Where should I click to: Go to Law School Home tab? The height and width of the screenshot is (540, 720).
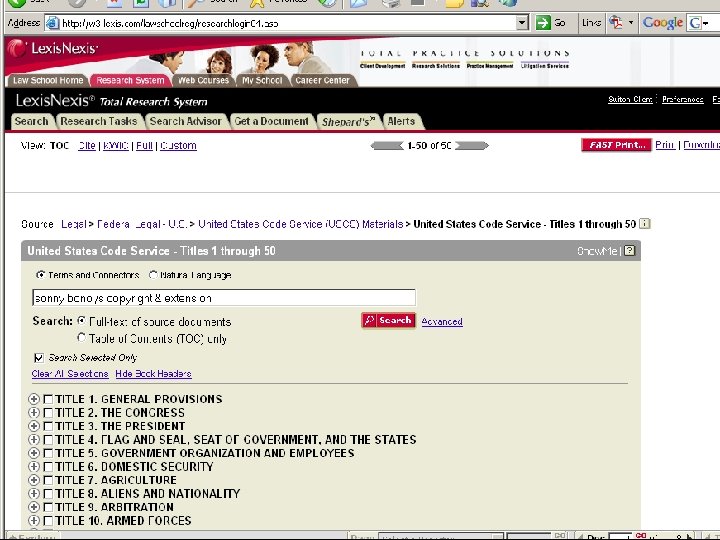click(48, 80)
